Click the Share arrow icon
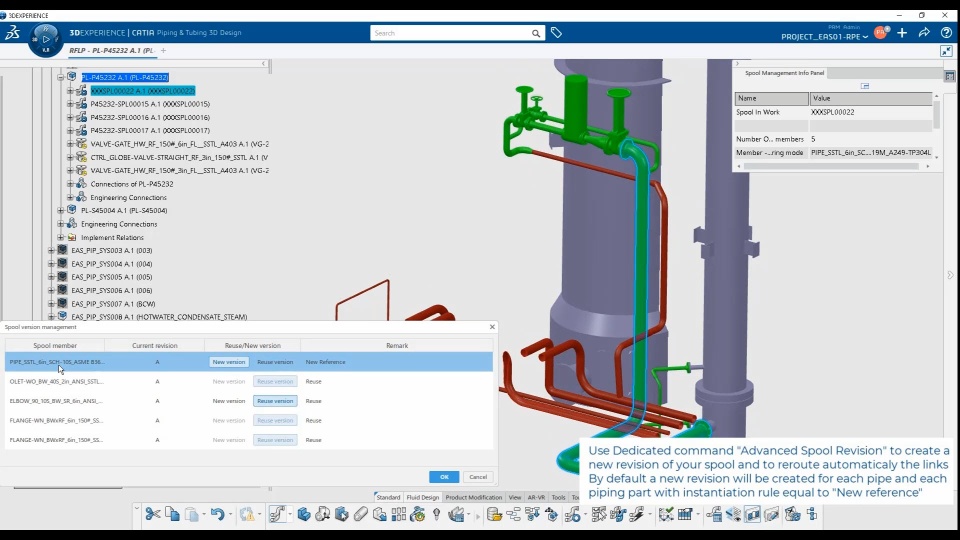The image size is (960, 540). coord(924,32)
